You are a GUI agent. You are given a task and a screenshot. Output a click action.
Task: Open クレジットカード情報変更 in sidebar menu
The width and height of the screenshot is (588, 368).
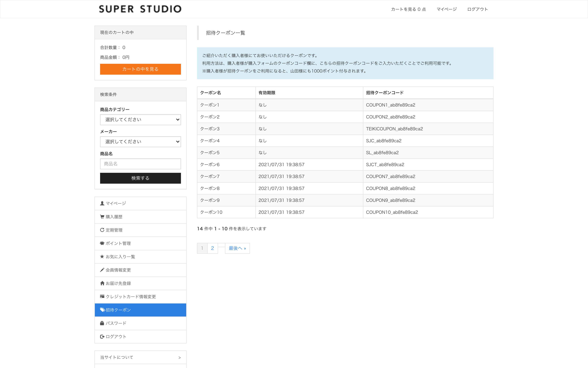pos(141,297)
